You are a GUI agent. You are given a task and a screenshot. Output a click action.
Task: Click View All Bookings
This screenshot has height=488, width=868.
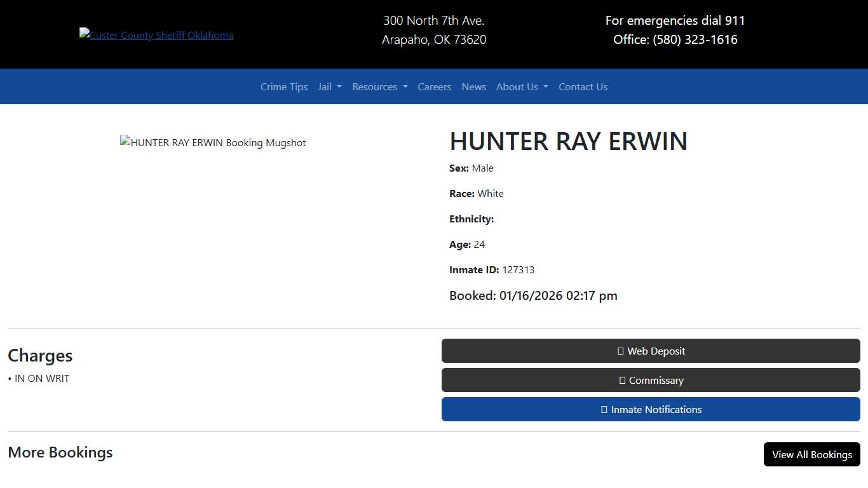pos(811,454)
